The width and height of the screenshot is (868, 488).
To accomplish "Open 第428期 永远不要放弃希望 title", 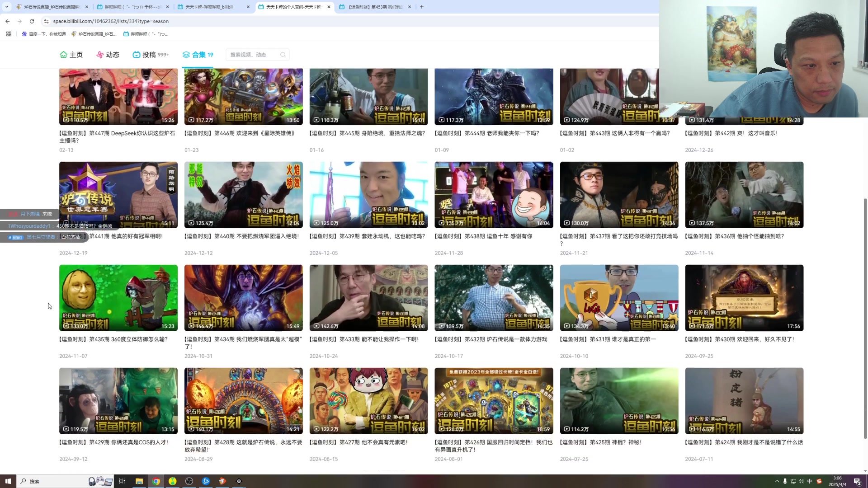I will (x=244, y=446).
